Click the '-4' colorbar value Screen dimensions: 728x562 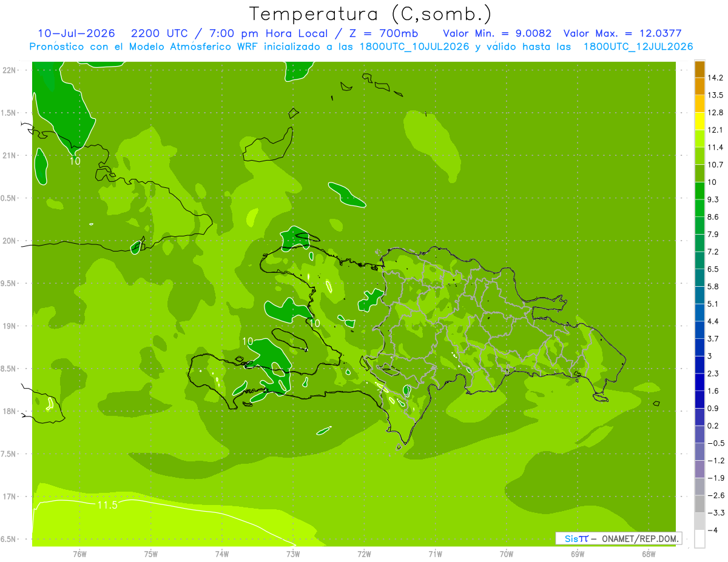tap(712, 530)
